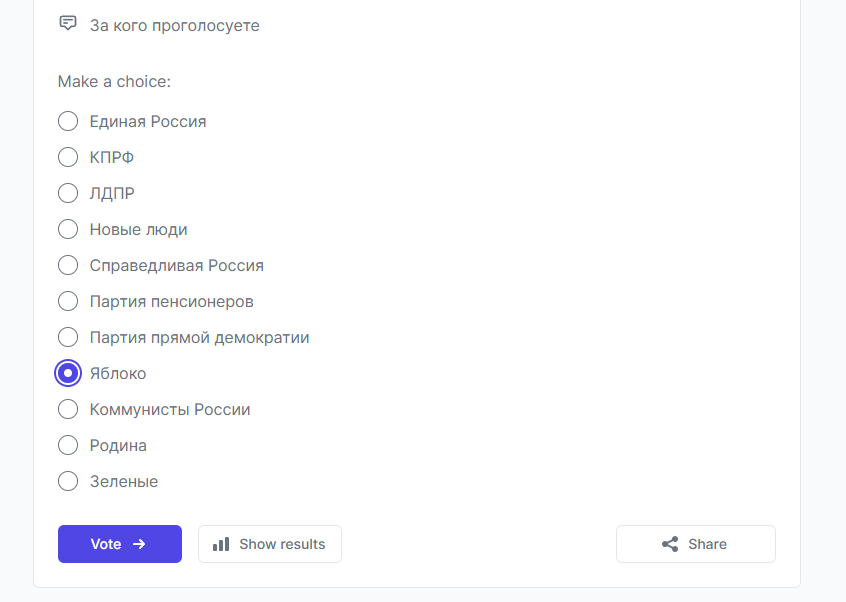Image resolution: width=846 pixels, height=602 pixels.
Task: Click the Яблоко label text
Action: click(x=118, y=373)
